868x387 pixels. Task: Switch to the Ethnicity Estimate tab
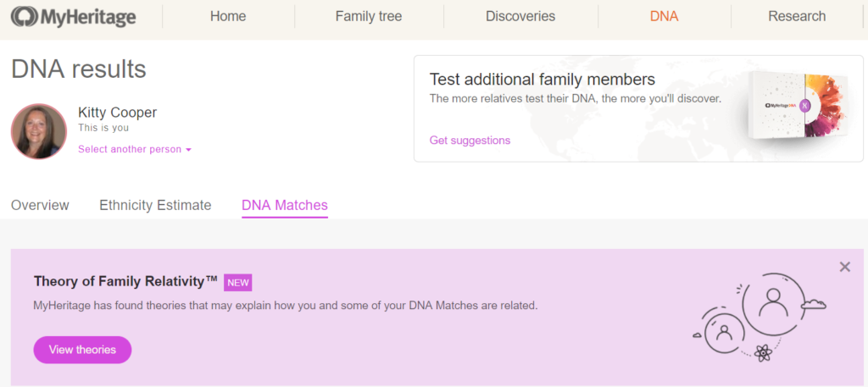[155, 206]
